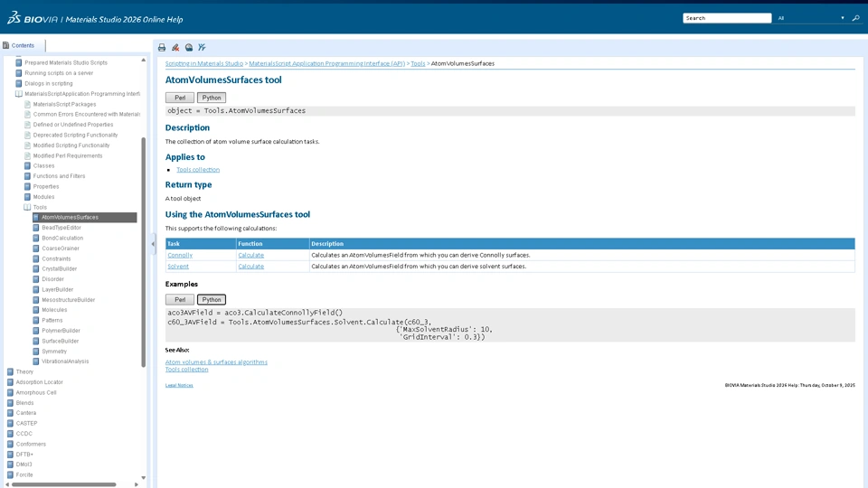Click the book icon beside Properties

[x=27, y=186]
